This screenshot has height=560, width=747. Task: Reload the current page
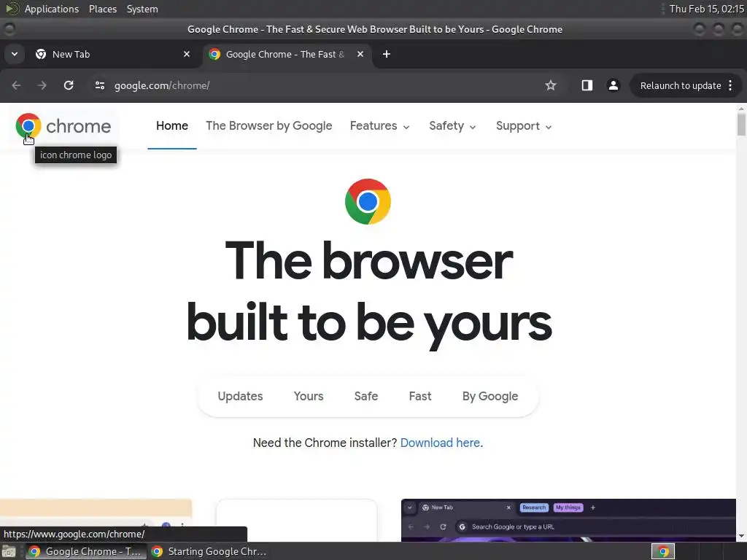[x=69, y=85]
